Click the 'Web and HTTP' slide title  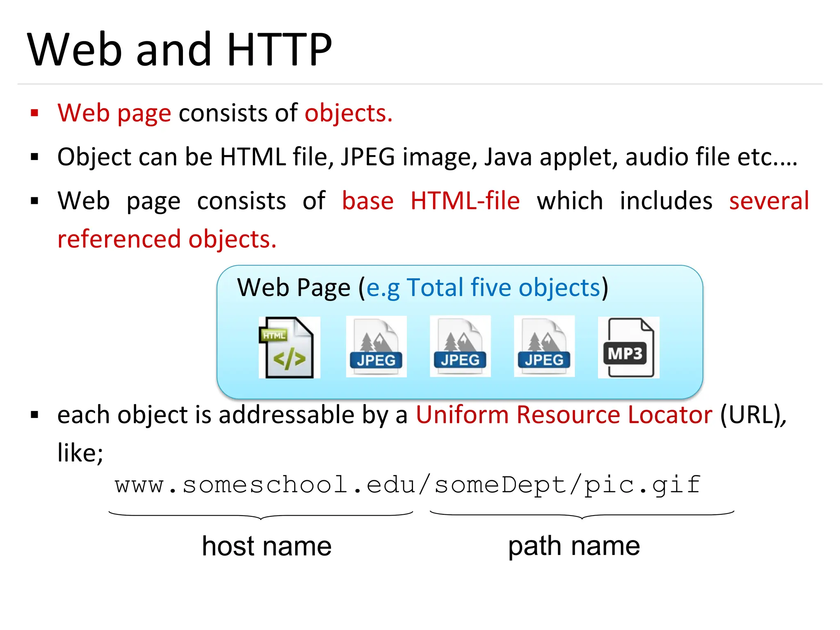[180, 49]
